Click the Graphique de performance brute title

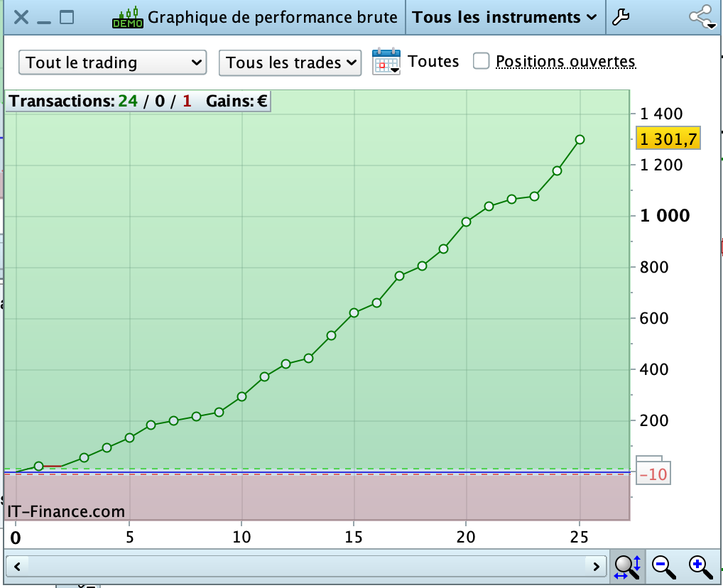(273, 18)
